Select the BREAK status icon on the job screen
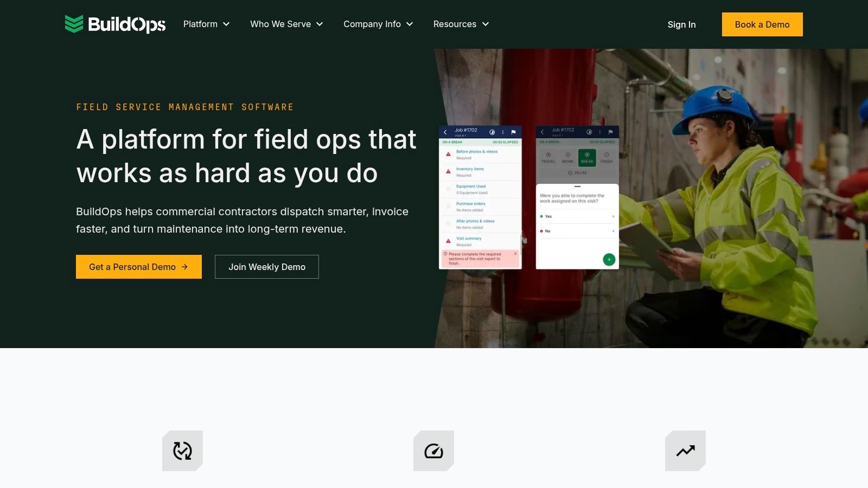 click(587, 157)
